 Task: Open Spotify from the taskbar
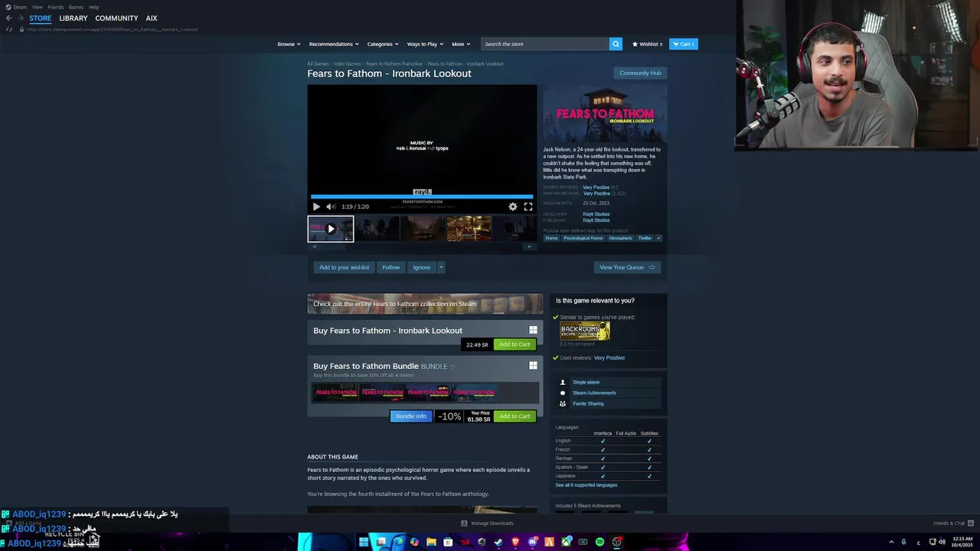[599, 542]
